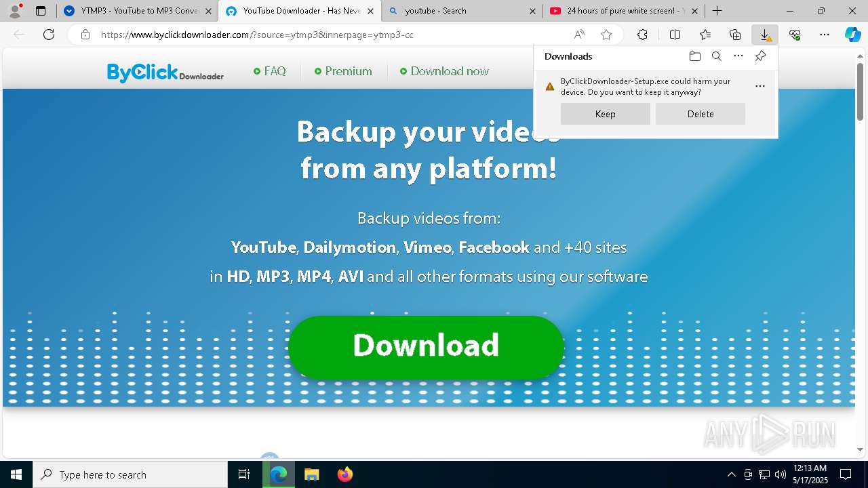Screen dimensions: 868x488
Task: Open the network tray icon
Action: (764, 474)
